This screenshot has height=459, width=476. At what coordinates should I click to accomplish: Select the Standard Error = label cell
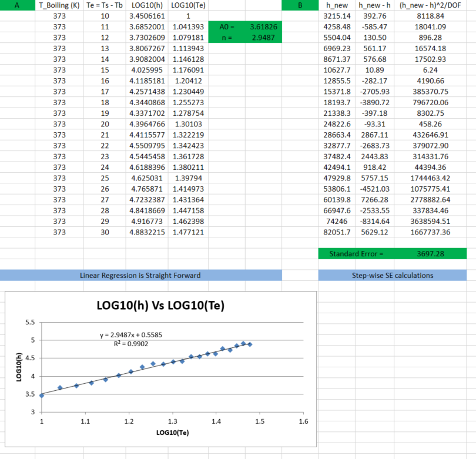356,254
